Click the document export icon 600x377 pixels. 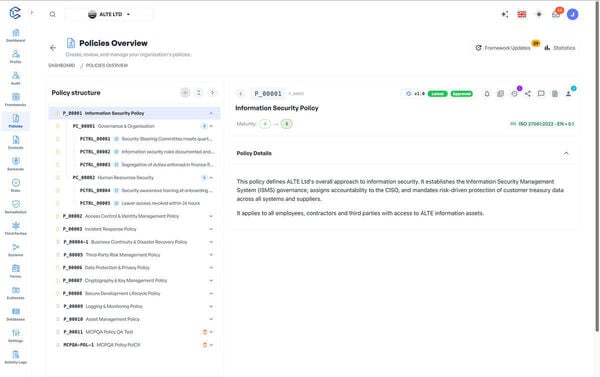click(555, 94)
